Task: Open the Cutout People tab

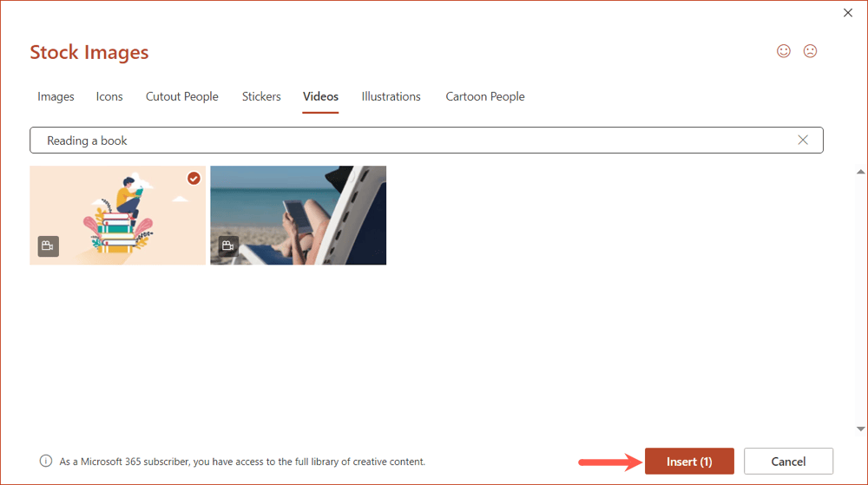Action: click(x=182, y=97)
